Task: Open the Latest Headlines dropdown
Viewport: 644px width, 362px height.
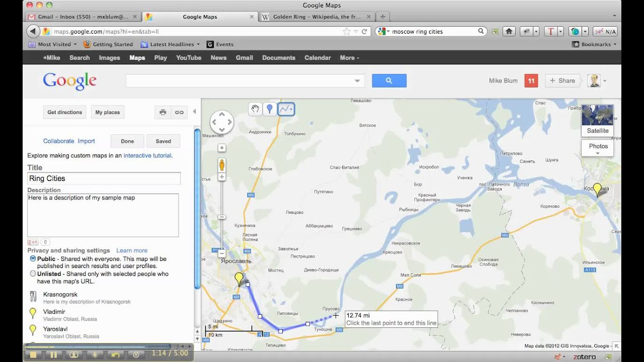Action: (170, 44)
